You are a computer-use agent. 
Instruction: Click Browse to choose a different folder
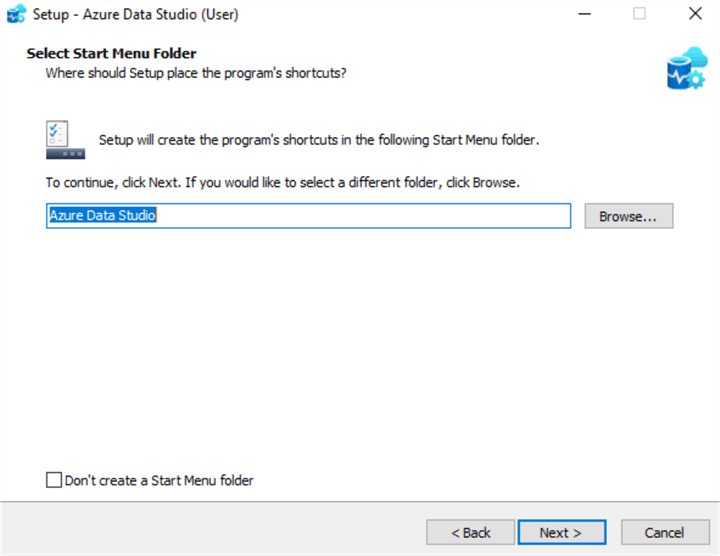(x=628, y=216)
